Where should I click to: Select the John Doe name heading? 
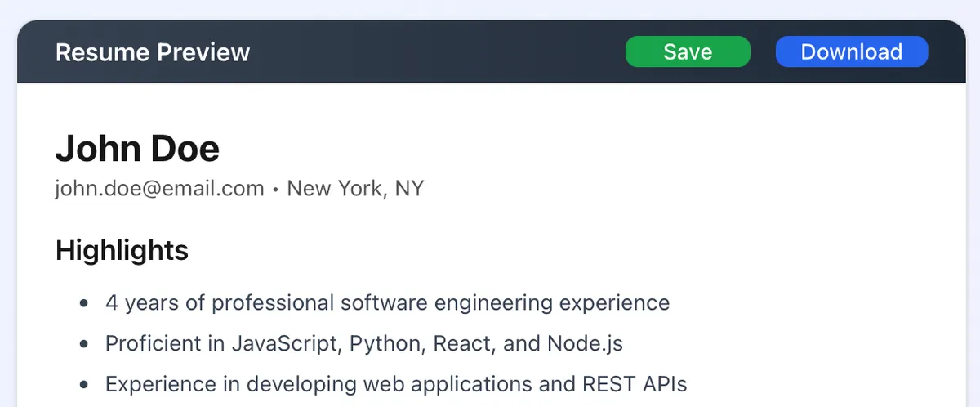[137, 149]
